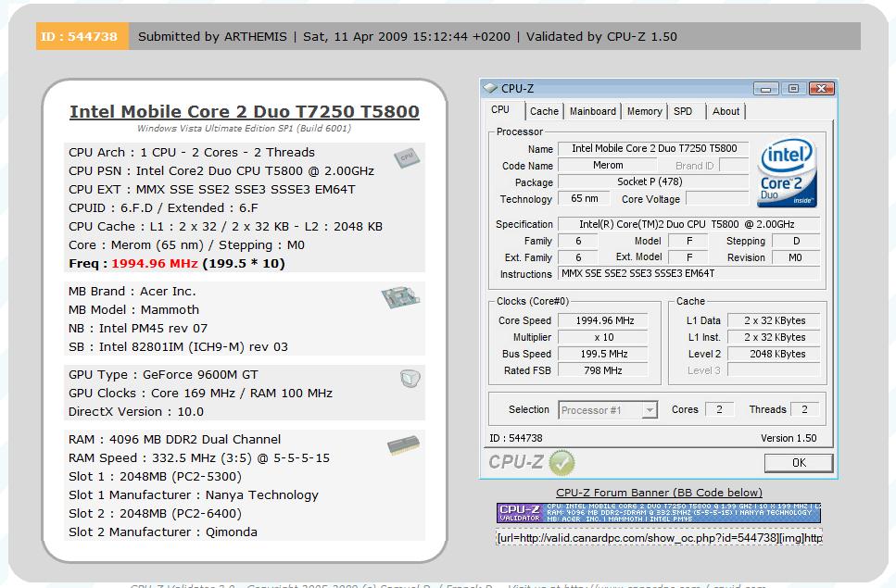Click the Windows Vista Ultimate Edition subtitle

[x=244, y=129]
